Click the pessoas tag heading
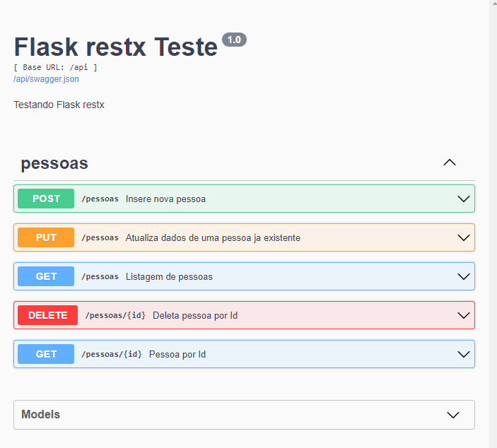The width and height of the screenshot is (497, 448). [54, 163]
